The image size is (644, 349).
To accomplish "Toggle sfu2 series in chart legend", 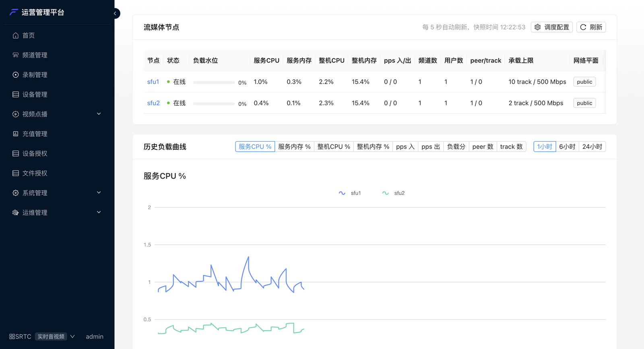I will pyautogui.click(x=393, y=193).
